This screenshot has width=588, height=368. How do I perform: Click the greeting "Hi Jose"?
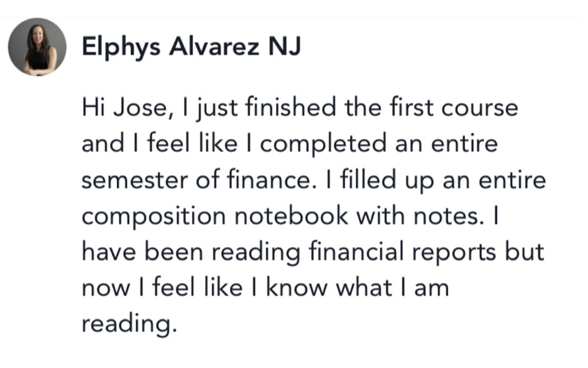[x=121, y=108]
